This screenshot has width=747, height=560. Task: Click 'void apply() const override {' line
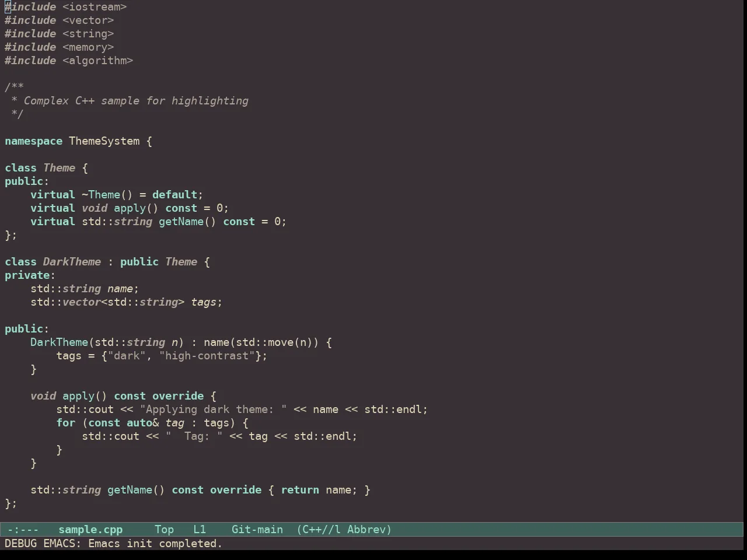(x=123, y=396)
